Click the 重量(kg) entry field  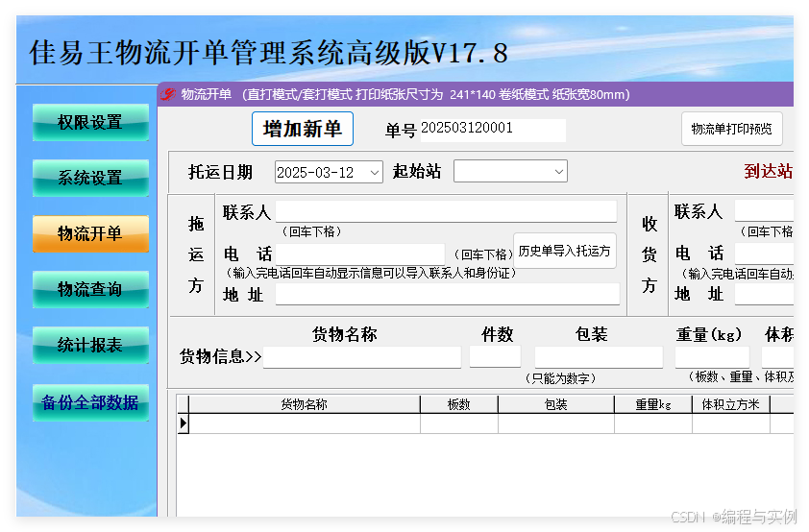[x=712, y=356]
